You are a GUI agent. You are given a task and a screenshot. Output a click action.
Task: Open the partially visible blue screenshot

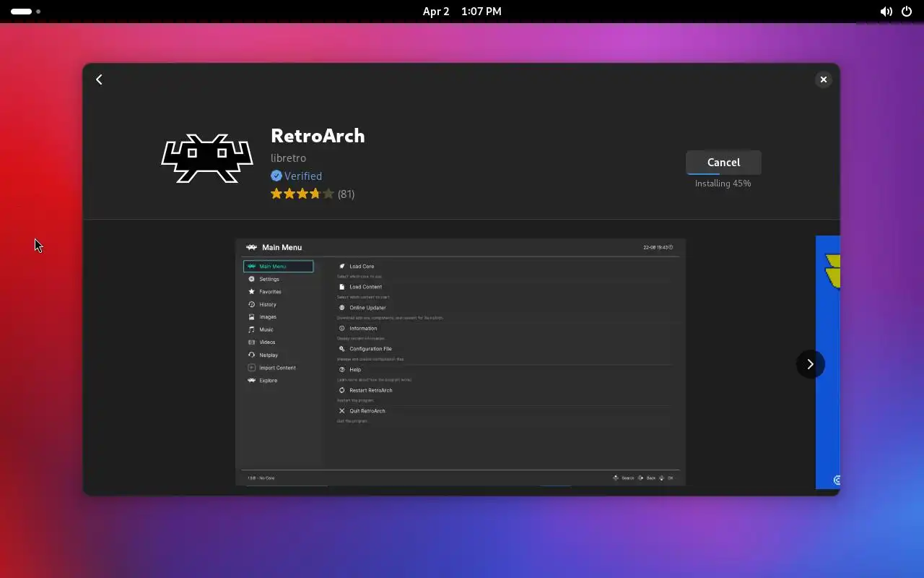point(828,362)
